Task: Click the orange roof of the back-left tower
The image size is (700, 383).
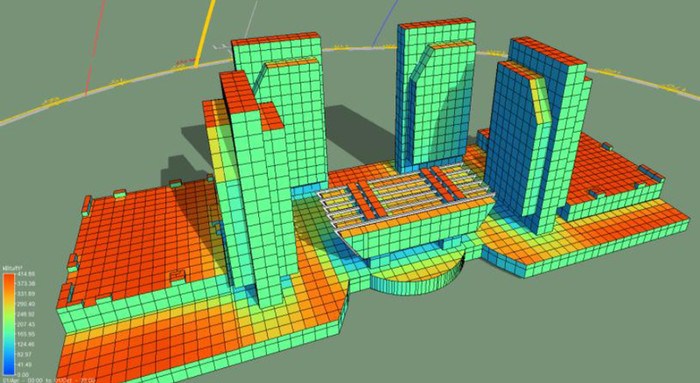Action: [276, 40]
